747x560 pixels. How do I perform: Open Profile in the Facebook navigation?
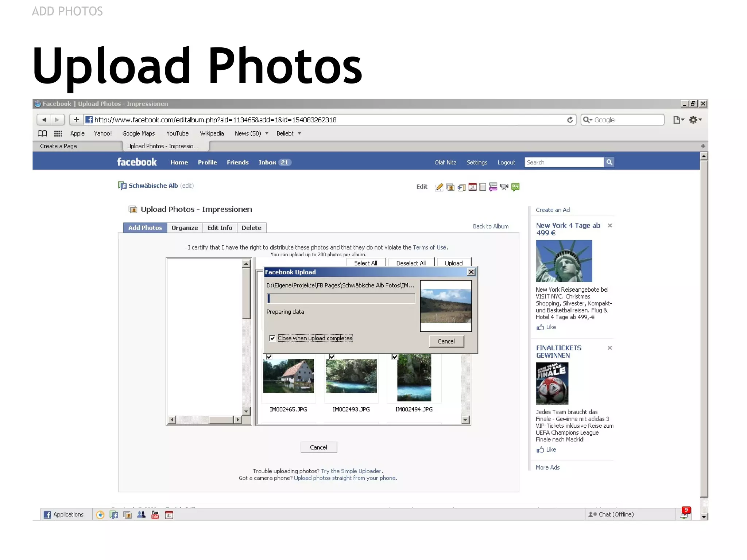point(208,162)
